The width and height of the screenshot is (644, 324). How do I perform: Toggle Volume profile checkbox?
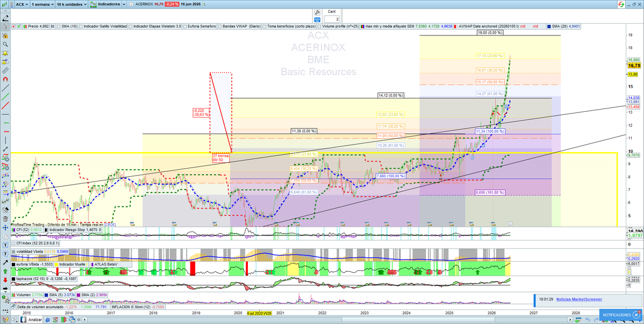(319, 26)
